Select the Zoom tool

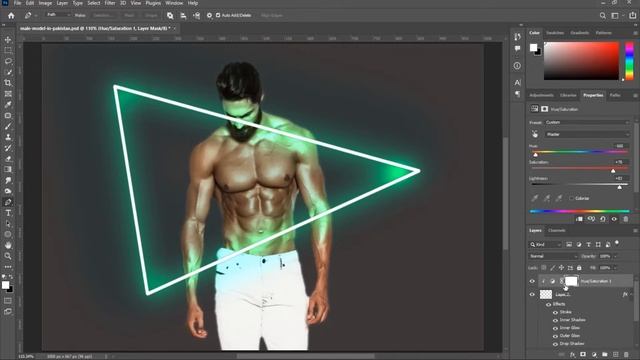[8, 256]
